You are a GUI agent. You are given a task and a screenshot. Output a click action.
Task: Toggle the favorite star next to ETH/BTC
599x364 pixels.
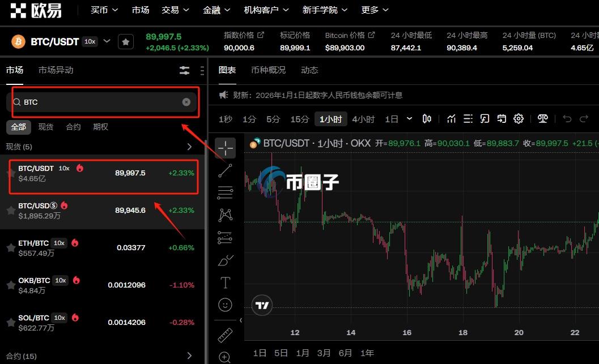pyautogui.click(x=10, y=247)
